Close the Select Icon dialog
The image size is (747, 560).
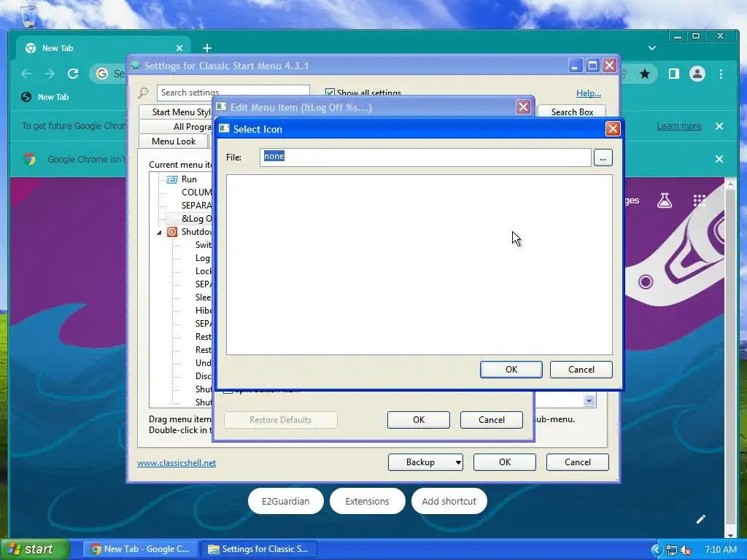[x=612, y=128]
